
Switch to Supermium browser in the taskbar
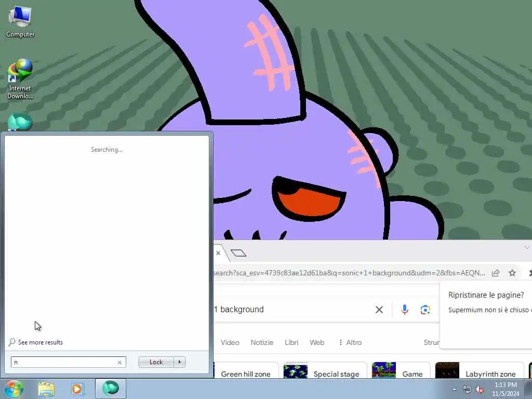pos(111,389)
